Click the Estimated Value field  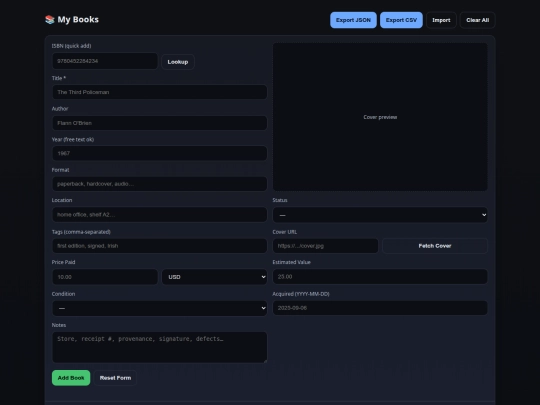coord(380,277)
